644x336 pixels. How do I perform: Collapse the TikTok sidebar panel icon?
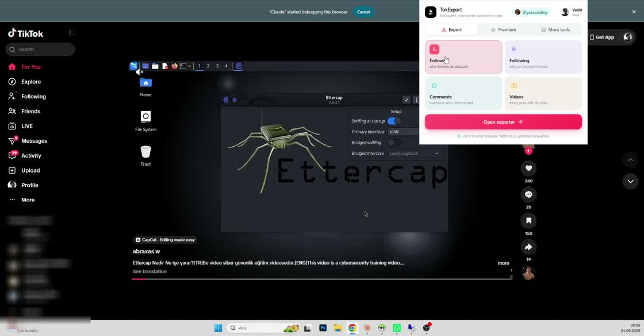[x=72, y=32]
